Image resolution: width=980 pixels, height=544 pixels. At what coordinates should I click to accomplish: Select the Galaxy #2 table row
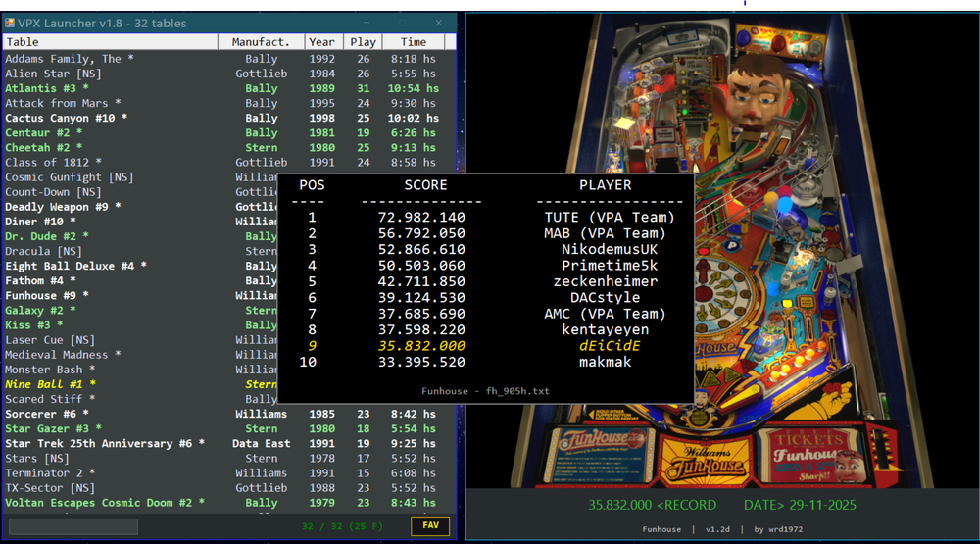pyautogui.click(x=140, y=311)
